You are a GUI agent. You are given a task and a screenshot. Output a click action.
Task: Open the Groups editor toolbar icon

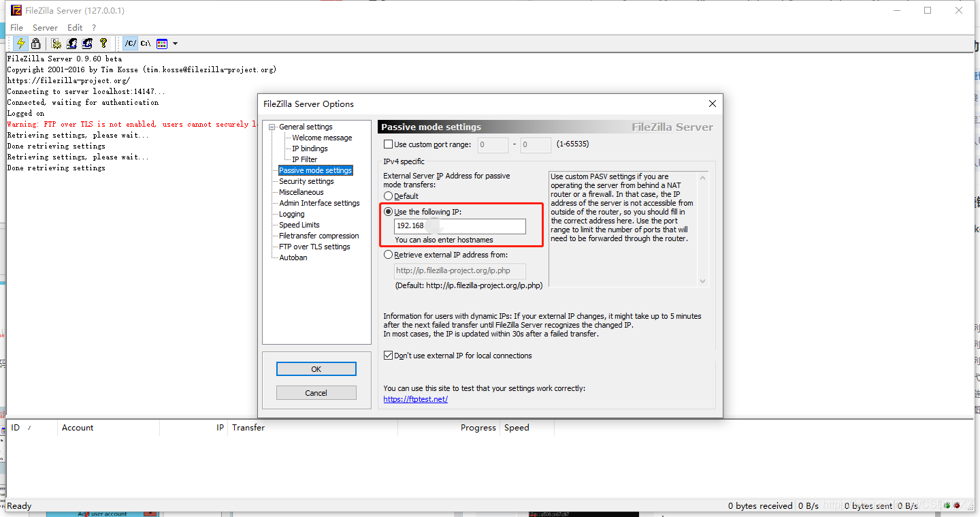tap(87, 44)
